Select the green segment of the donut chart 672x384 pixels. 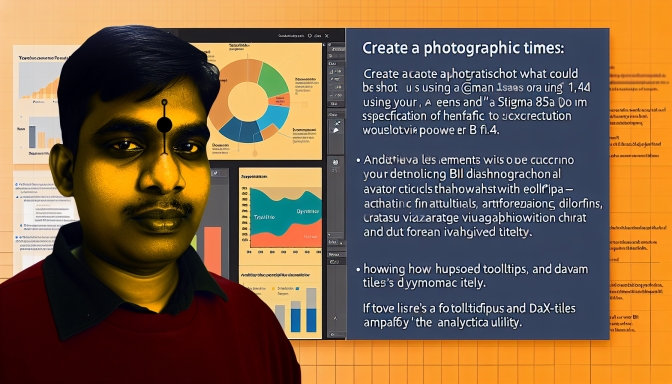272,79
